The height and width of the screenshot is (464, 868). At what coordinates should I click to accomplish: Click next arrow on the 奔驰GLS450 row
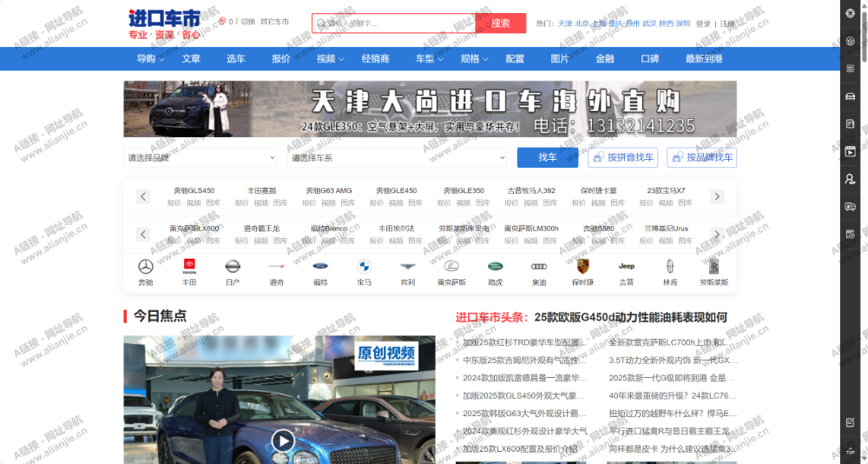(x=718, y=196)
